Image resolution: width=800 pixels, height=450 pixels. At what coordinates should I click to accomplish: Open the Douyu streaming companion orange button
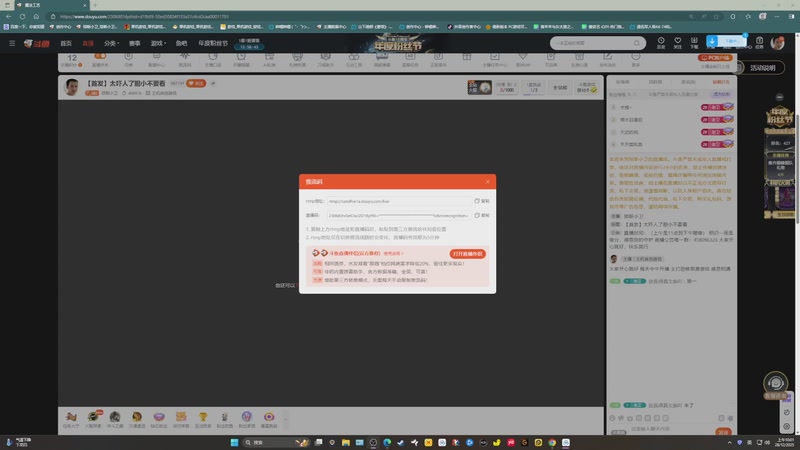467,254
